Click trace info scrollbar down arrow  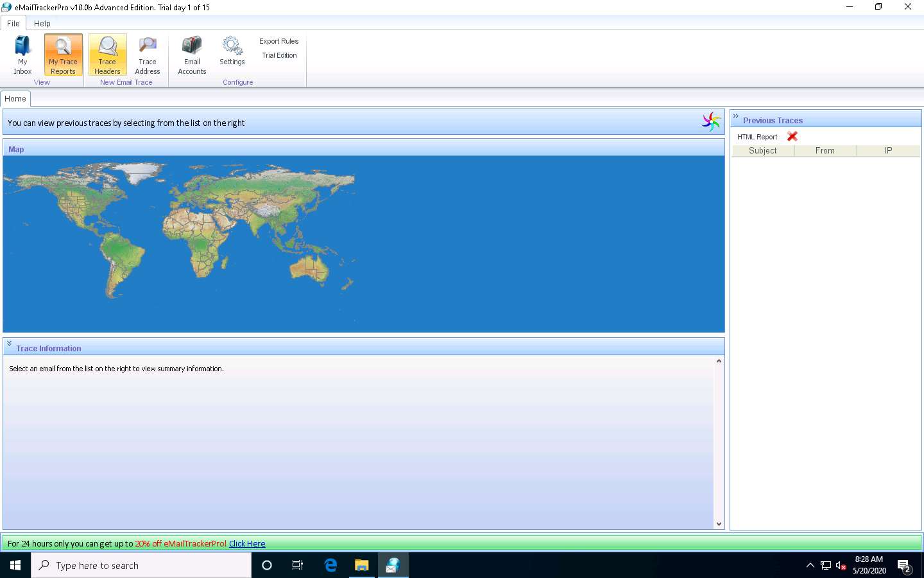(719, 524)
